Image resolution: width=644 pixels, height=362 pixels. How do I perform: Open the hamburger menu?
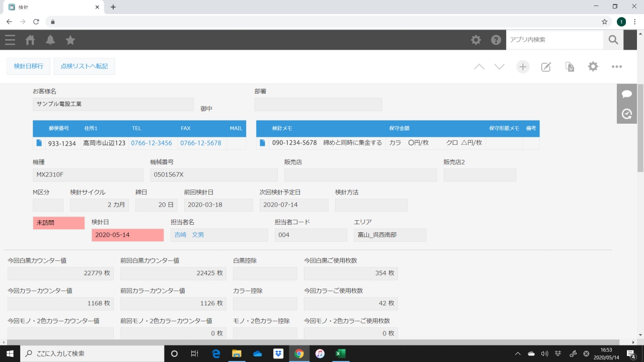(x=10, y=40)
